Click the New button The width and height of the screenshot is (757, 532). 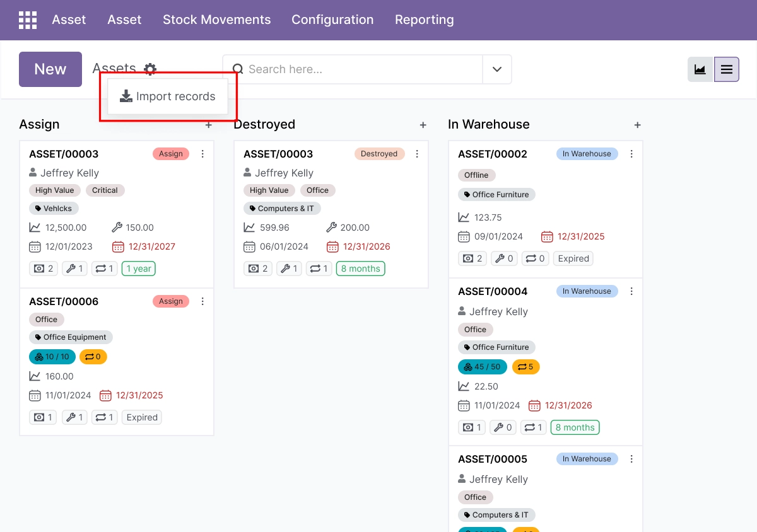[50, 69]
